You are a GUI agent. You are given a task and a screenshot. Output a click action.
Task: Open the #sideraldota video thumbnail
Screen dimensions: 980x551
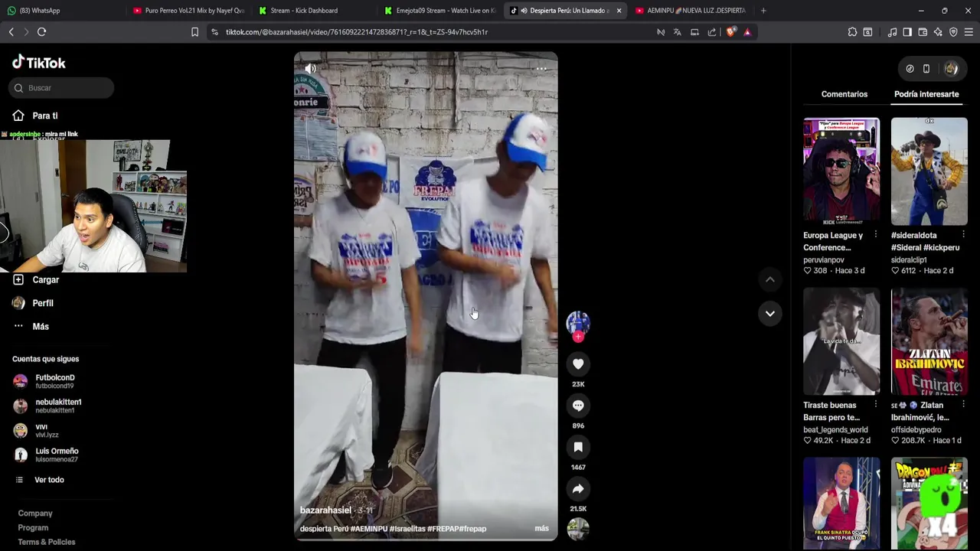click(x=929, y=171)
